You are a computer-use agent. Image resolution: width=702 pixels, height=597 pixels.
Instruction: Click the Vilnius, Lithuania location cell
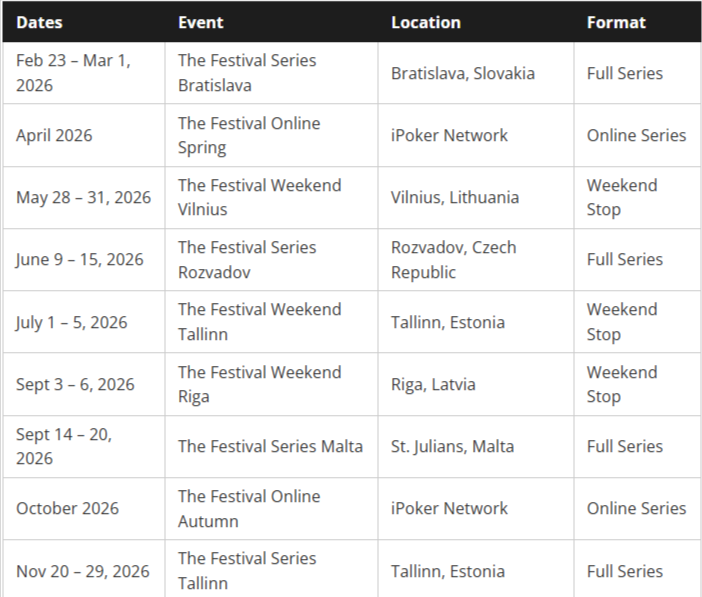tap(455, 197)
